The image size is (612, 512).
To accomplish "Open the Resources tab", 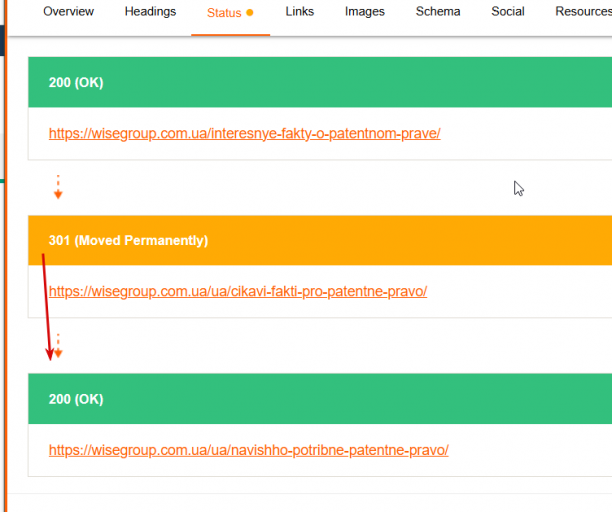I will [584, 12].
